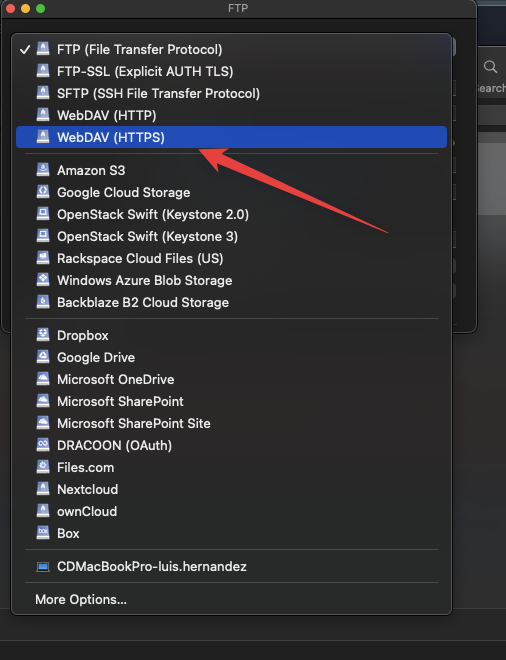Click the red close window button
The image size is (506, 660).
[11, 8]
